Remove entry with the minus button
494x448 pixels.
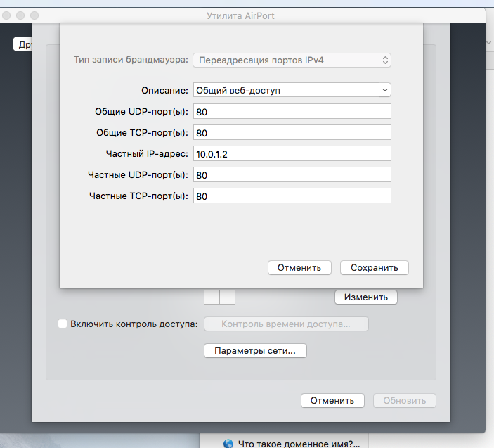click(x=228, y=297)
